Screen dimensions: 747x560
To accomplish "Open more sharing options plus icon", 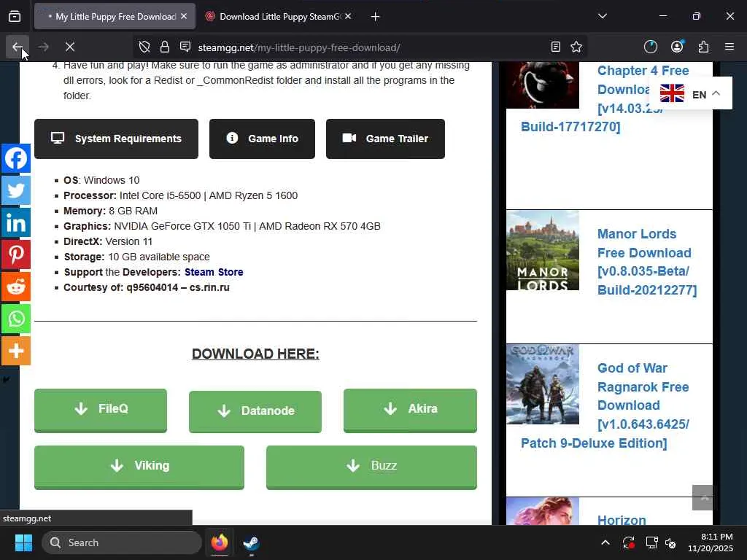I will 16,351.
